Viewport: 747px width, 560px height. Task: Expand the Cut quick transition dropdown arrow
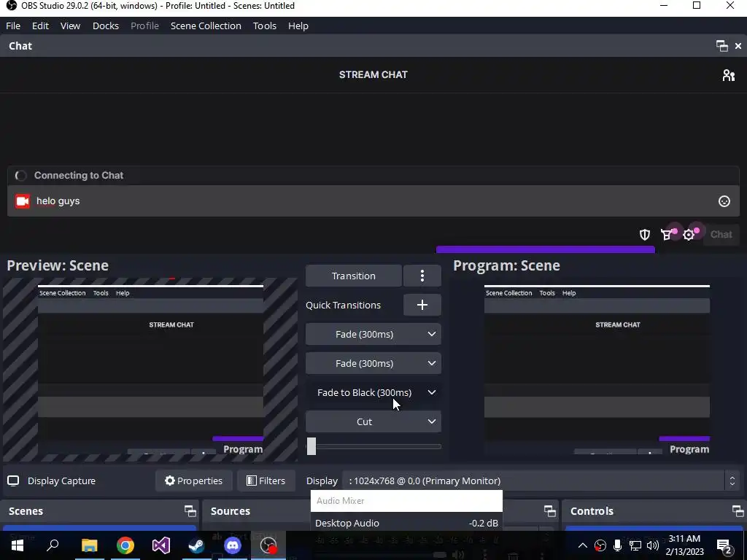(432, 421)
